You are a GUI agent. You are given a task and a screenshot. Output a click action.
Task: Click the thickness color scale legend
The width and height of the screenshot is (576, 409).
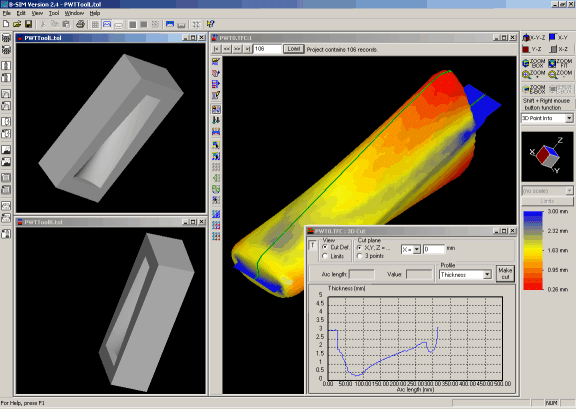(x=533, y=250)
